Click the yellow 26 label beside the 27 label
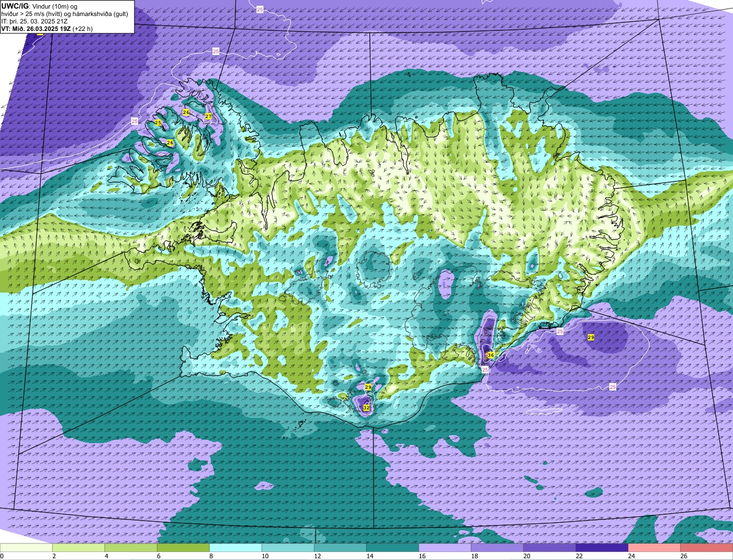Screen dimensions: 733x560 (186, 112)
